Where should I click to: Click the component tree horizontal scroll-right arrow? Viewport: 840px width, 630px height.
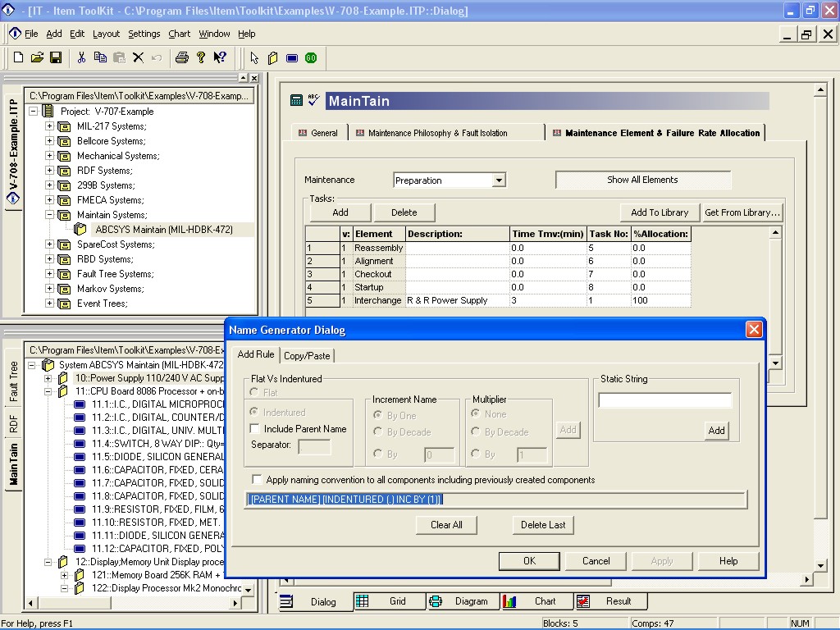click(x=235, y=603)
